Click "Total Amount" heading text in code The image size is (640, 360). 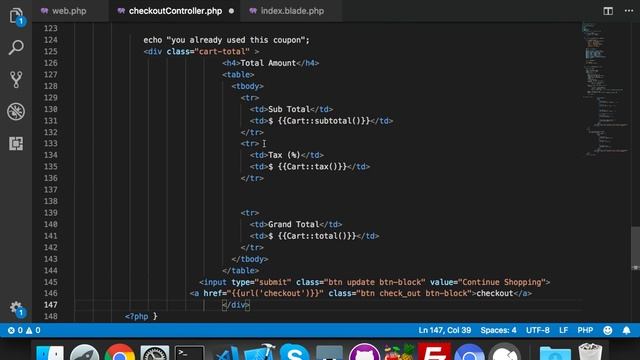point(268,63)
